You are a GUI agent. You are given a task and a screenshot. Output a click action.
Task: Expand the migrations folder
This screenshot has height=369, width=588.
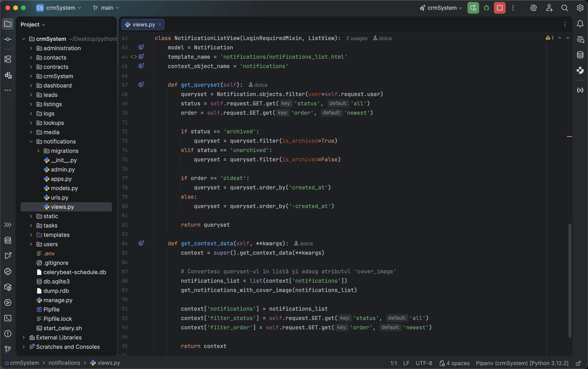pos(38,151)
